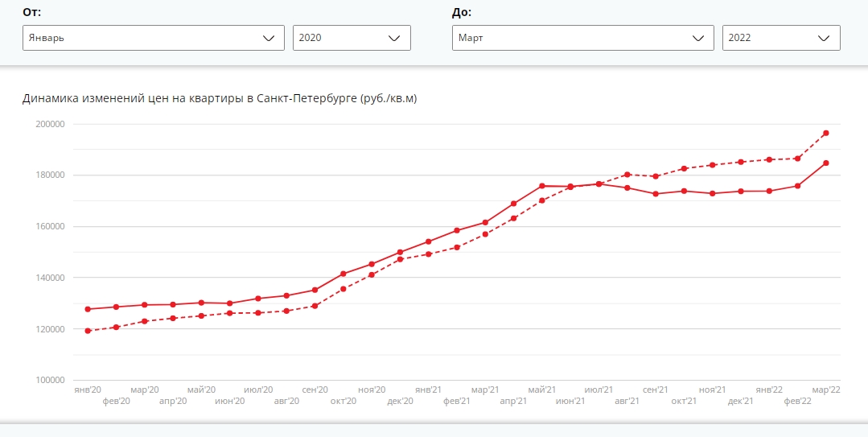This screenshot has height=437, width=868.
Task: Click the мар'21 axis label
Action: pyautogui.click(x=485, y=390)
